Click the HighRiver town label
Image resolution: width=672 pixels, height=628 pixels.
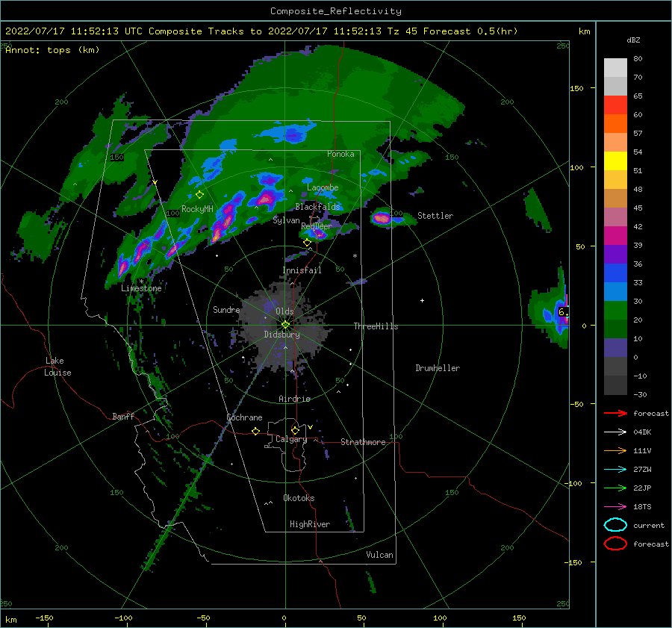pos(310,524)
